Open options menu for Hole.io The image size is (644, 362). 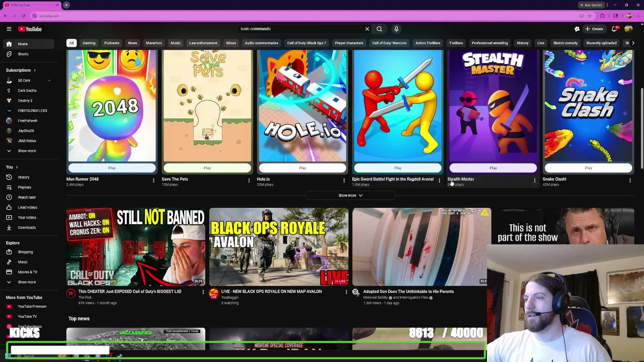pos(344,180)
